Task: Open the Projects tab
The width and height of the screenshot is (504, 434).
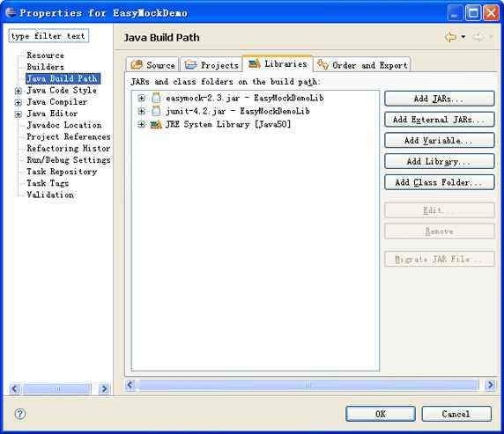Action: point(211,64)
